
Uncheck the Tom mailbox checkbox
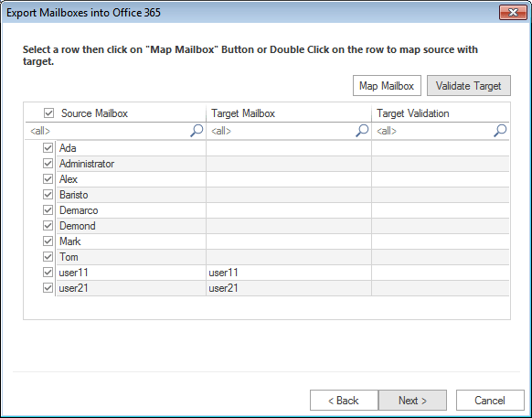point(48,257)
